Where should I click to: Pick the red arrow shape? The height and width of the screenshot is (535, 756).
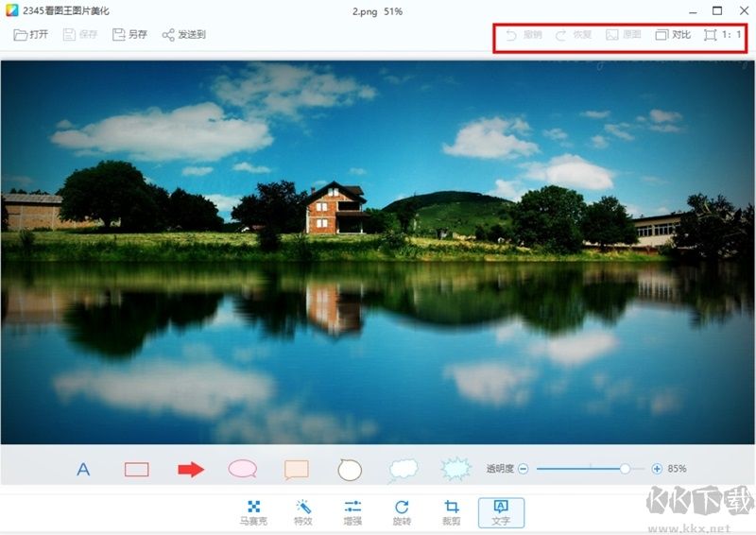(x=191, y=469)
